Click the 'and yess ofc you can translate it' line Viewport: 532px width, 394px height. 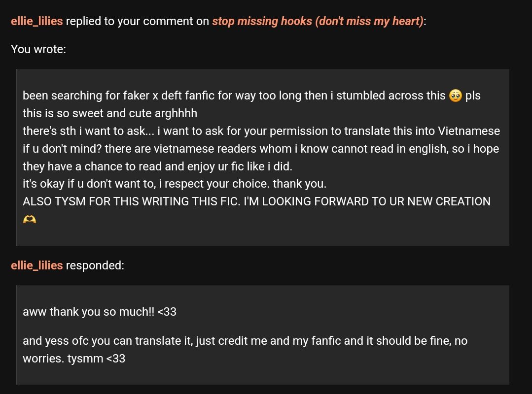tap(245, 341)
